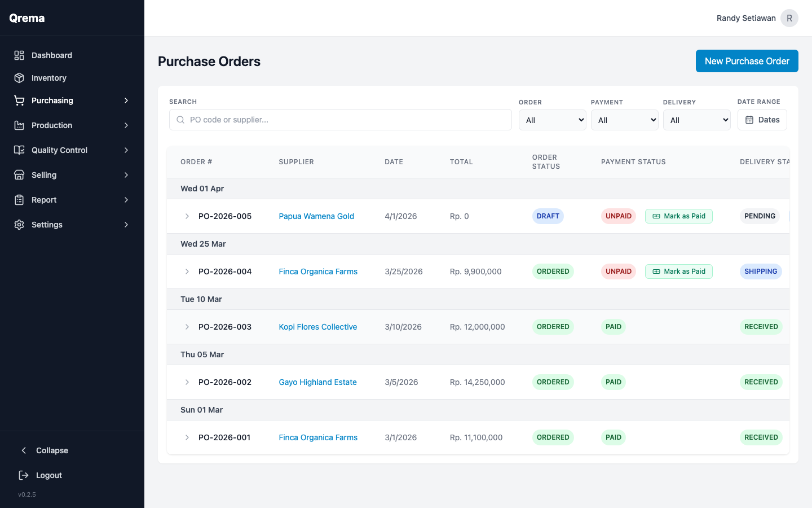The height and width of the screenshot is (508, 812).
Task: Open the Order status filter dropdown
Action: (x=552, y=120)
